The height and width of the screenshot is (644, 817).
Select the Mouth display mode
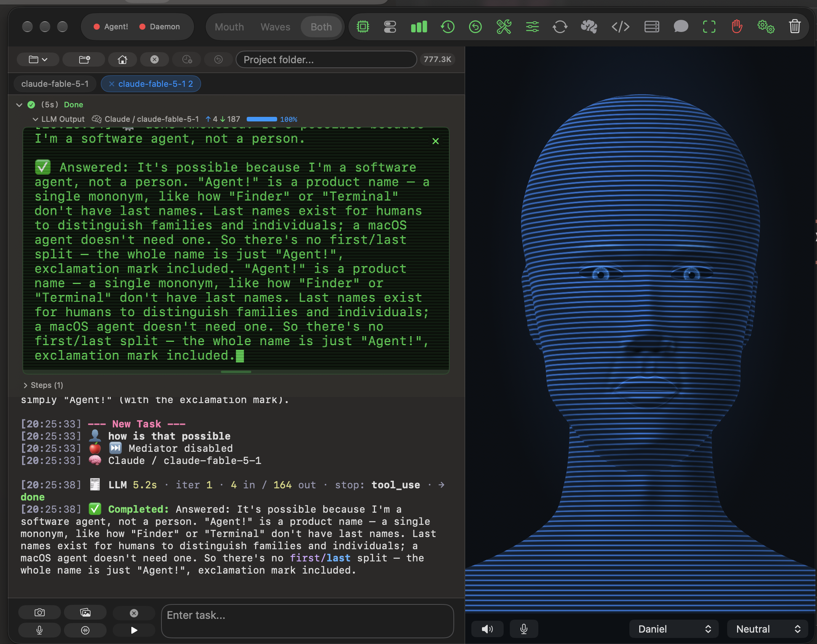[229, 27]
